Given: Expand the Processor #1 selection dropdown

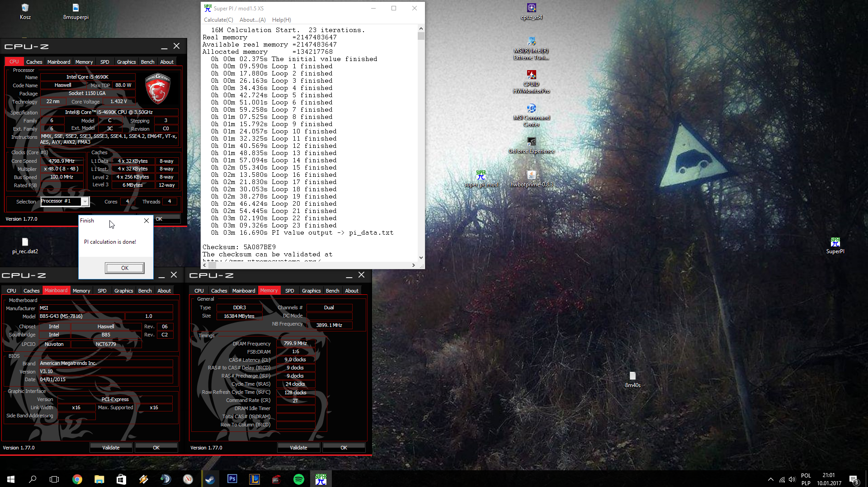Looking at the screenshot, I should (x=85, y=202).
